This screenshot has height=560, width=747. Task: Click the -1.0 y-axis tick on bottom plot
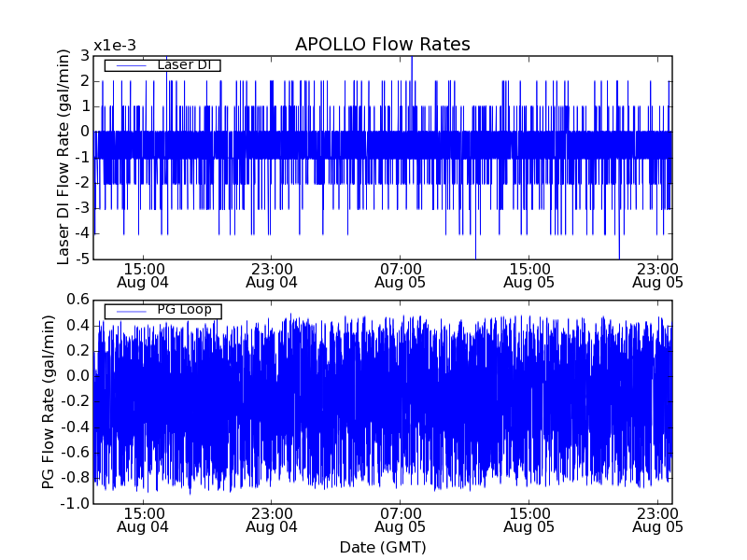(x=76, y=503)
